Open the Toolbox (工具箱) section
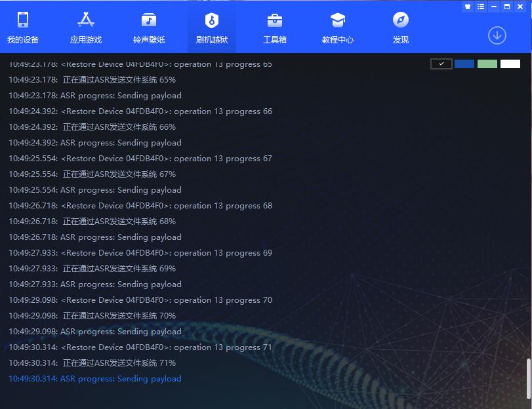532x409 pixels. tap(276, 28)
